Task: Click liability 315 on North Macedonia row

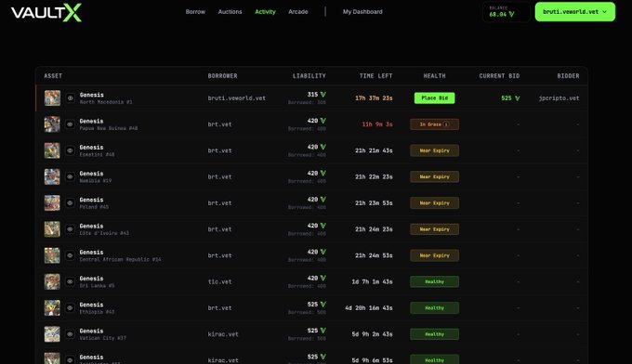Action: coord(316,95)
